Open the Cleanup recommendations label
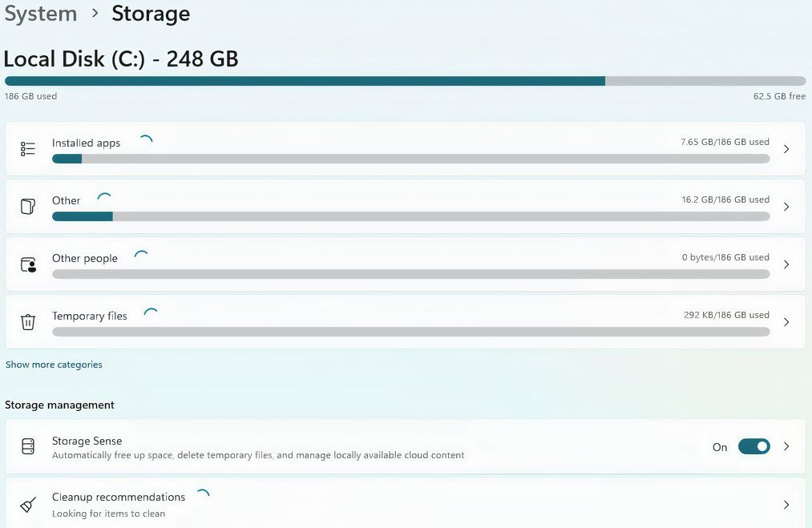Screen dimensions: 812x528 (x=118, y=497)
